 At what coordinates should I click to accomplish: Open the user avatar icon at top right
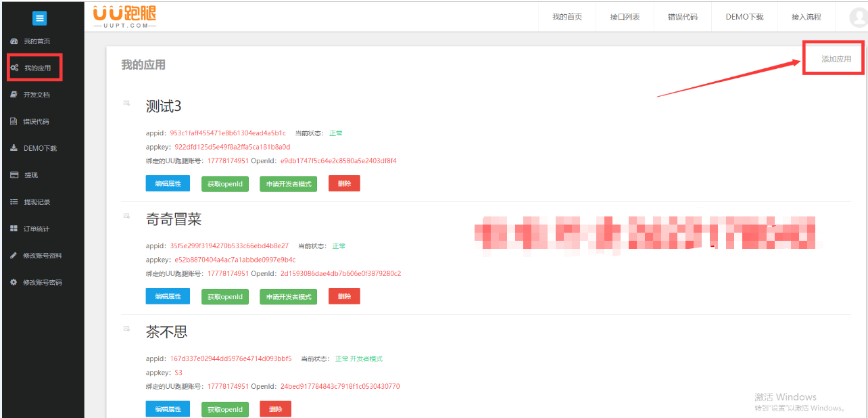coord(858,17)
